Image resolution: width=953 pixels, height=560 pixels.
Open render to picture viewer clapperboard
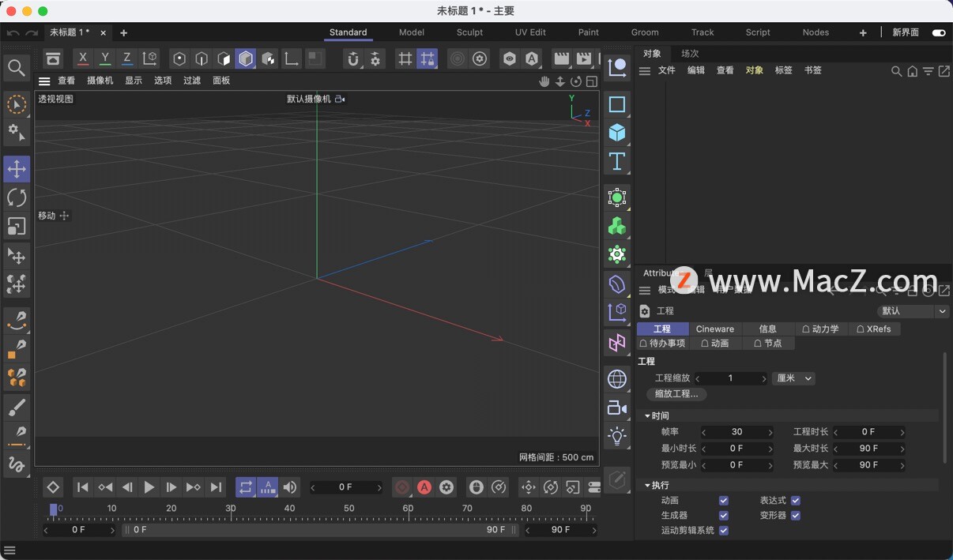[584, 58]
